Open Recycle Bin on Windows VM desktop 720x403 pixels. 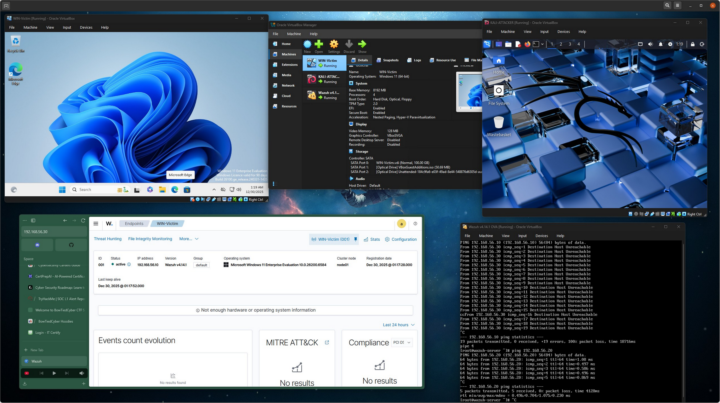tap(15, 42)
